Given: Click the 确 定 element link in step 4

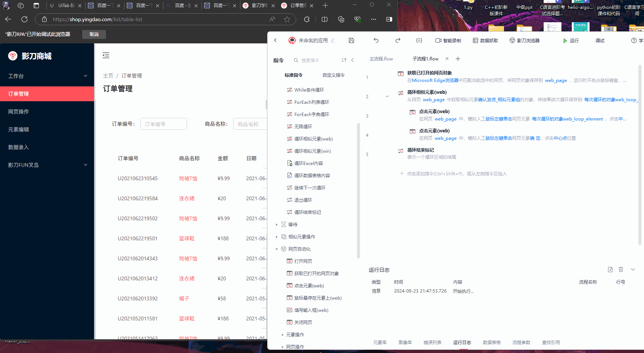Looking at the screenshot, I should 535,138.
